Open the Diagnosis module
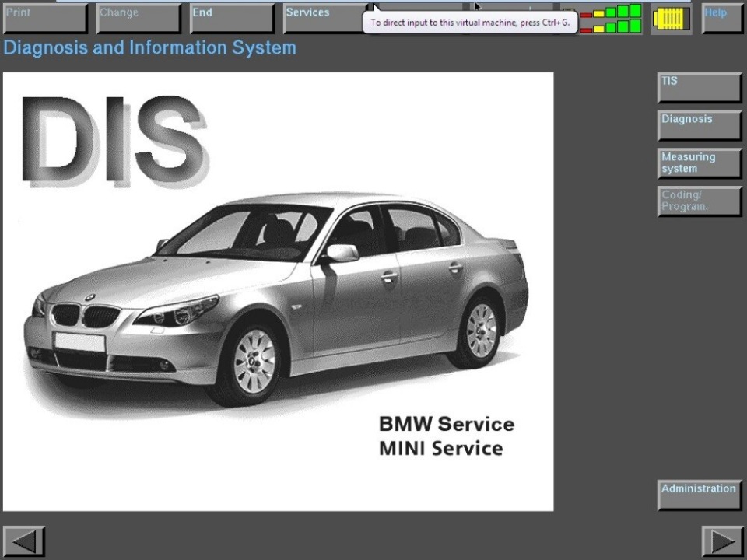Viewport: 747px width, 560px height. (700, 125)
